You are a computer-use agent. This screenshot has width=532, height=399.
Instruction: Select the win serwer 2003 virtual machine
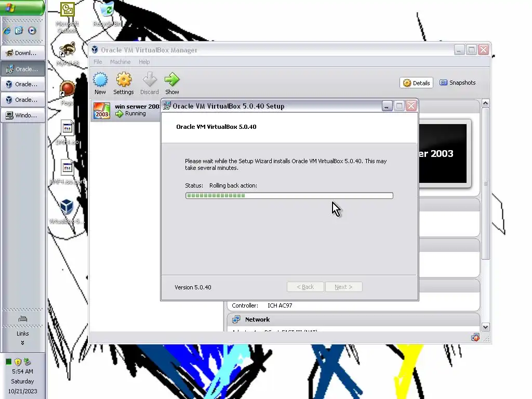[126, 110]
